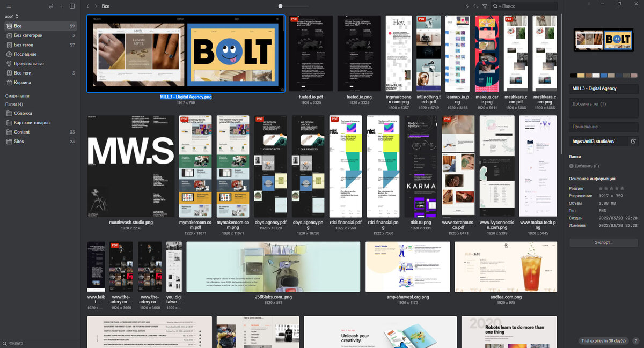The width and height of the screenshot is (644, 348).
Task: Click the Экспорт... button
Action: click(x=603, y=242)
